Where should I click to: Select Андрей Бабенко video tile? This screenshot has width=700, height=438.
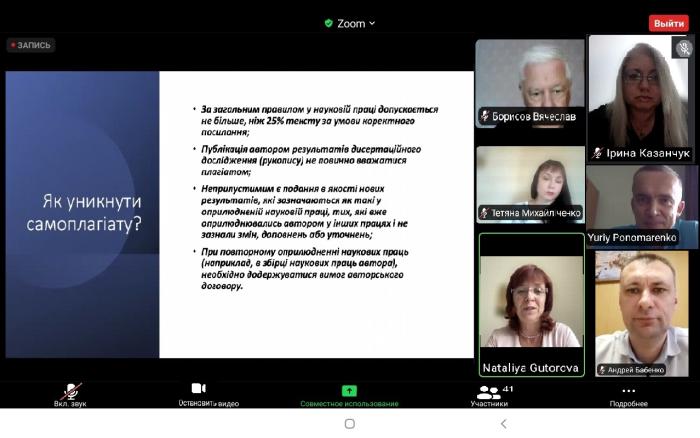tap(641, 313)
